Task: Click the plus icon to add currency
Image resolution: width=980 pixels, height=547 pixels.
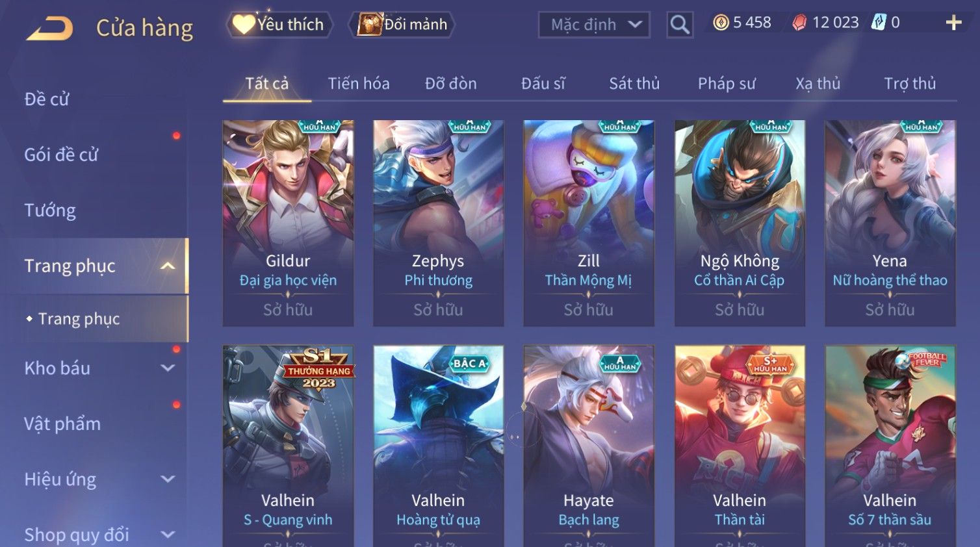Action: coord(953,23)
